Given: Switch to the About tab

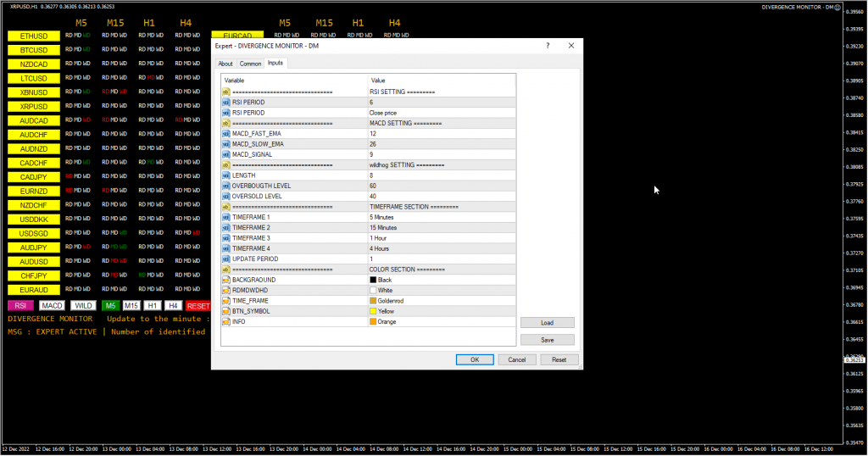Looking at the screenshot, I should (225, 64).
